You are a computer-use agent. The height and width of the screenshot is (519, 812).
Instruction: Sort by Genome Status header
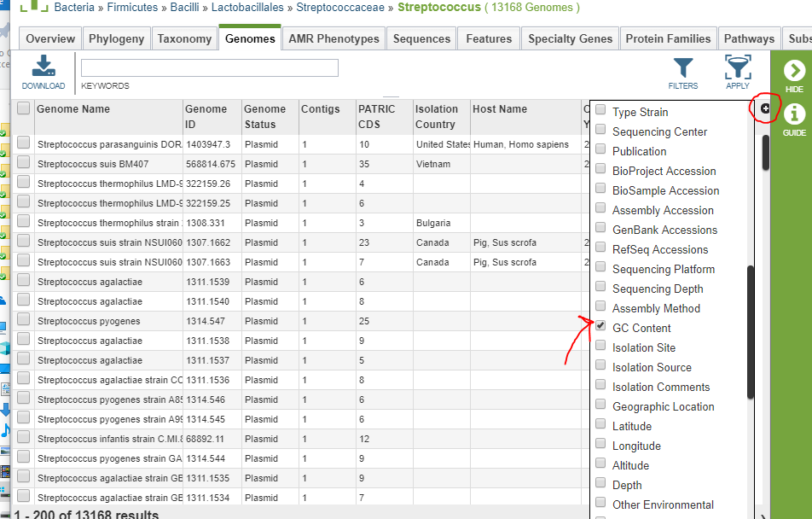click(270, 117)
